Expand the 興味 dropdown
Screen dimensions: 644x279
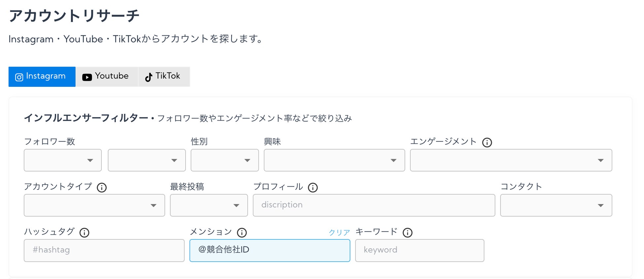(334, 160)
